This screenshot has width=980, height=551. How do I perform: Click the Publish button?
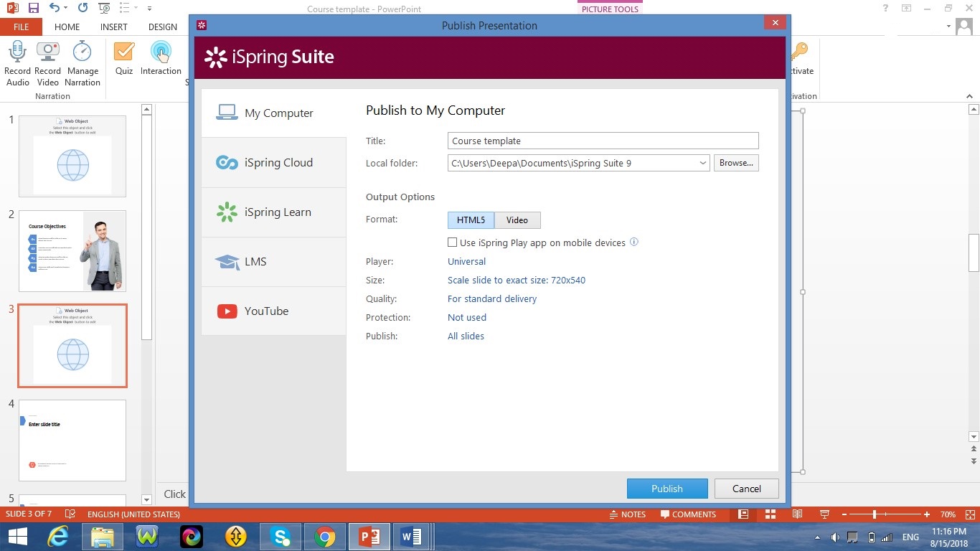tap(667, 489)
